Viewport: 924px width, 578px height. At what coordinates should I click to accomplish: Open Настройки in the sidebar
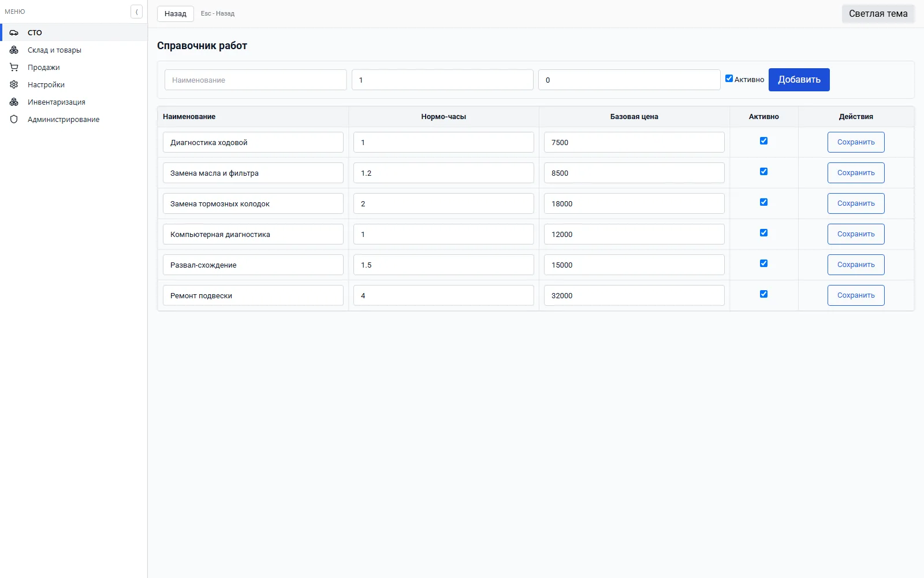tap(74, 84)
